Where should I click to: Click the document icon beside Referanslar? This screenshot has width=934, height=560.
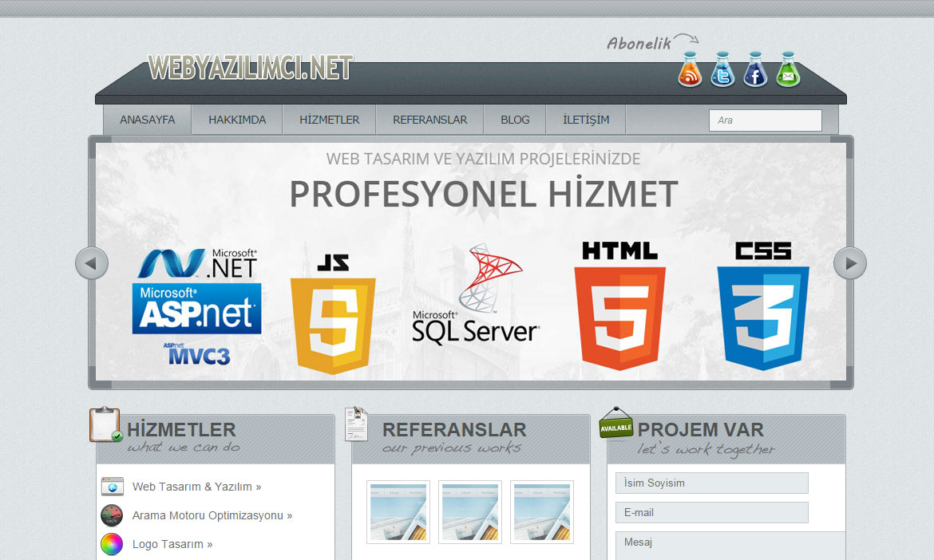(356, 424)
